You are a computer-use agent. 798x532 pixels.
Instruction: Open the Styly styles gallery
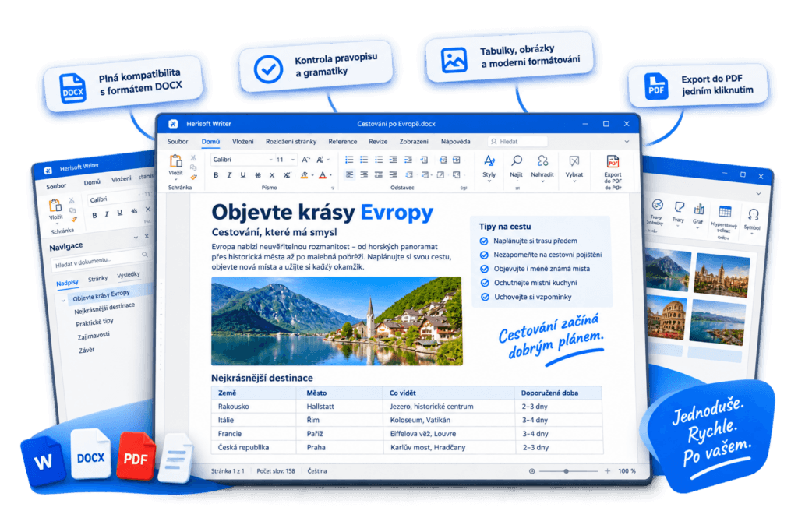coord(489,167)
